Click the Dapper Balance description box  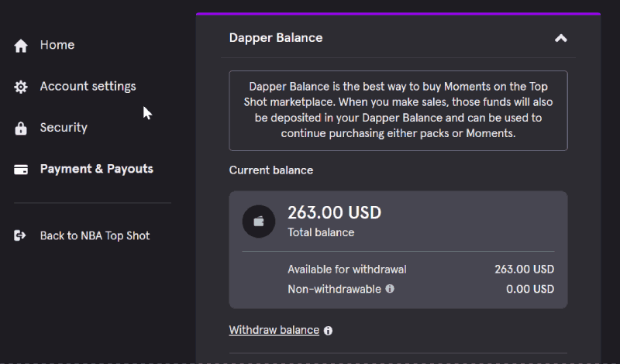coord(398,111)
